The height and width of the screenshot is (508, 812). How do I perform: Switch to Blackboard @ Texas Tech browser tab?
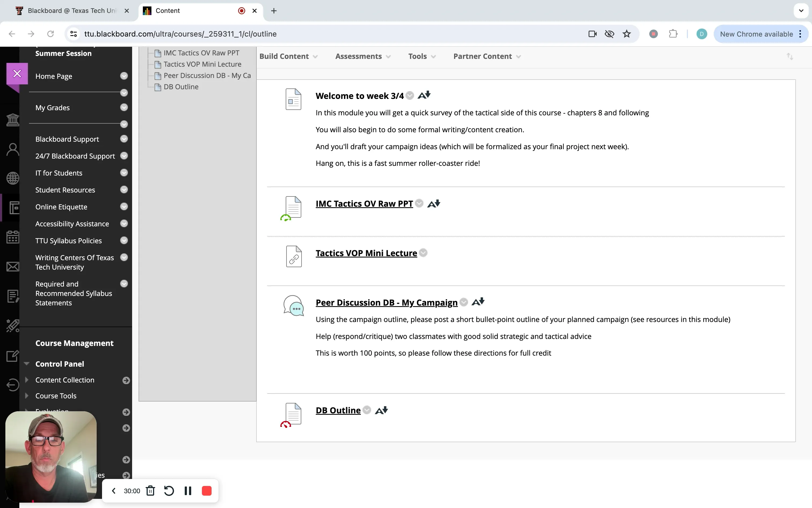(x=72, y=11)
